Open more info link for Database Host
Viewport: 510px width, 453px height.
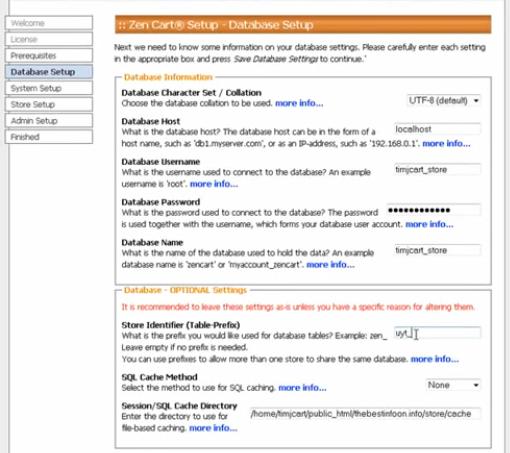tap(446, 144)
